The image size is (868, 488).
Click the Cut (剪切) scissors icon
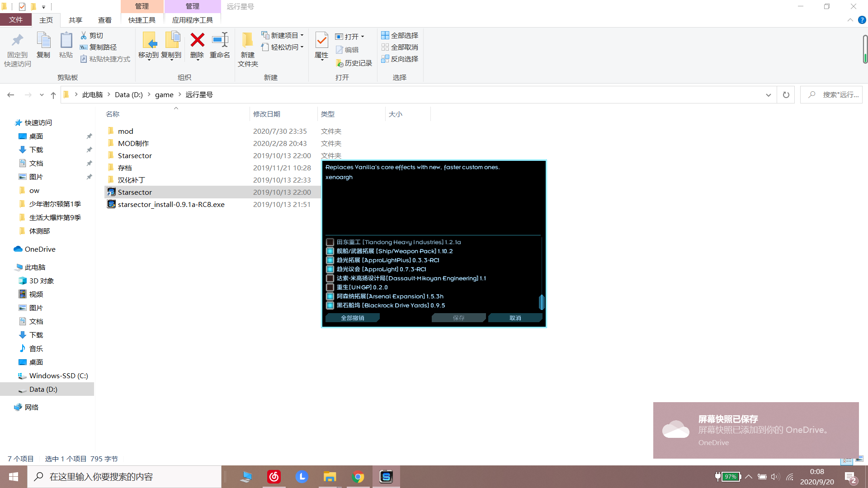(x=84, y=35)
